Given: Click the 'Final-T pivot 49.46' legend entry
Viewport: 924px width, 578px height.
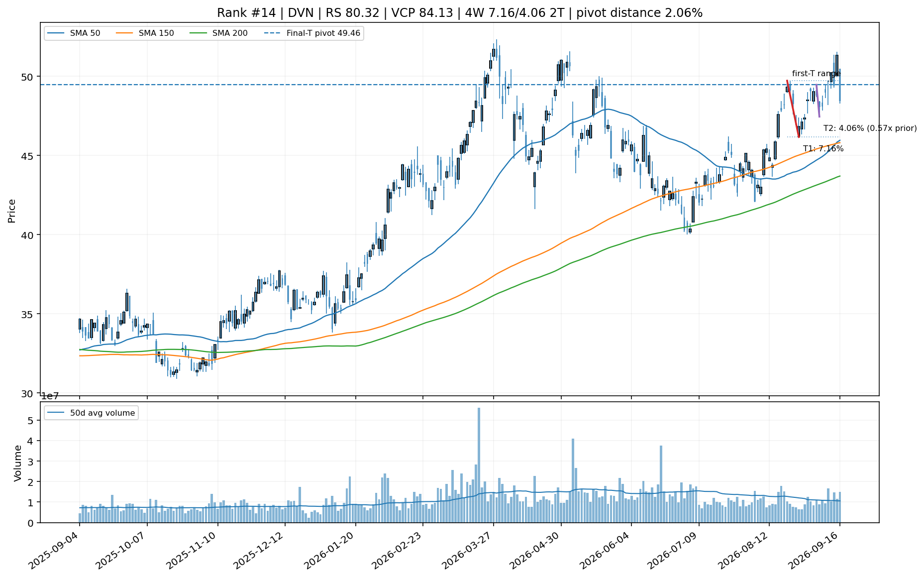Looking at the screenshot, I should click(x=312, y=33).
